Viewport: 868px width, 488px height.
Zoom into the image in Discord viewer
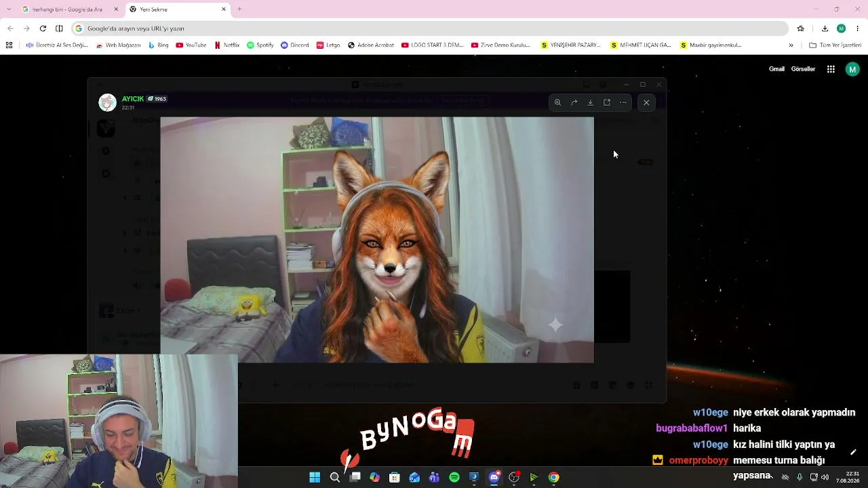[x=557, y=102]
